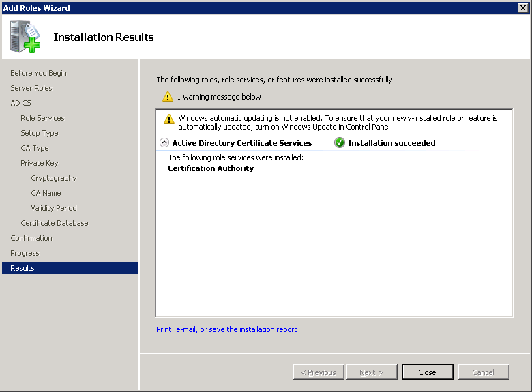Click warning icon beside '1 warning message below'

point(168,97)
